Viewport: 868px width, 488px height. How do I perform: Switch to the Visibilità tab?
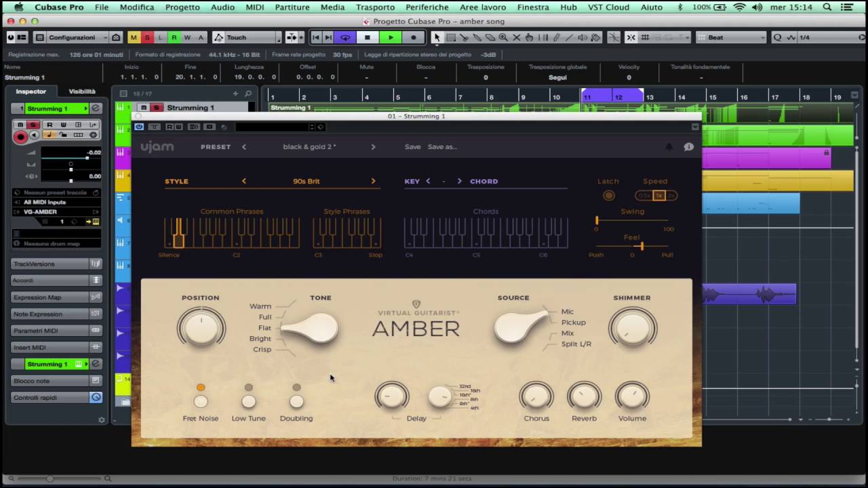82,91
